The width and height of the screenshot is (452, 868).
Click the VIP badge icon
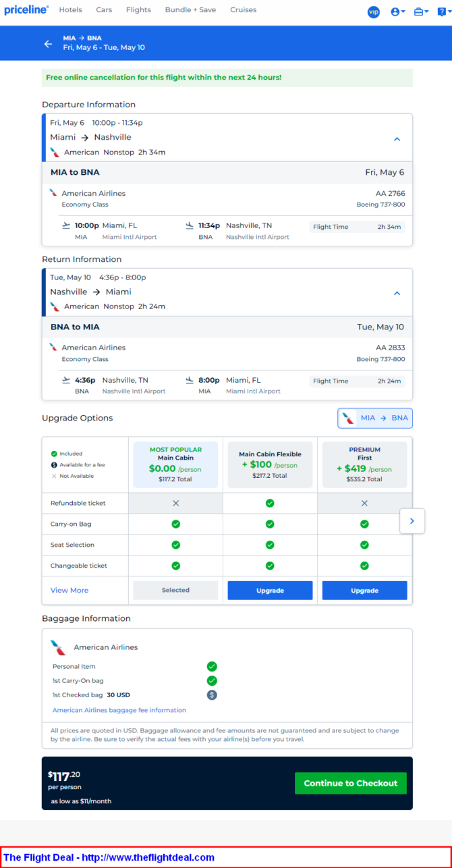tap(374, 11)
